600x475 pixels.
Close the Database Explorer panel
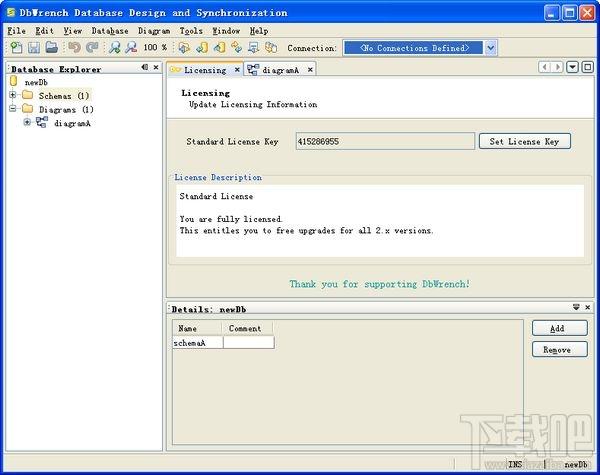(x=156, y=67)
